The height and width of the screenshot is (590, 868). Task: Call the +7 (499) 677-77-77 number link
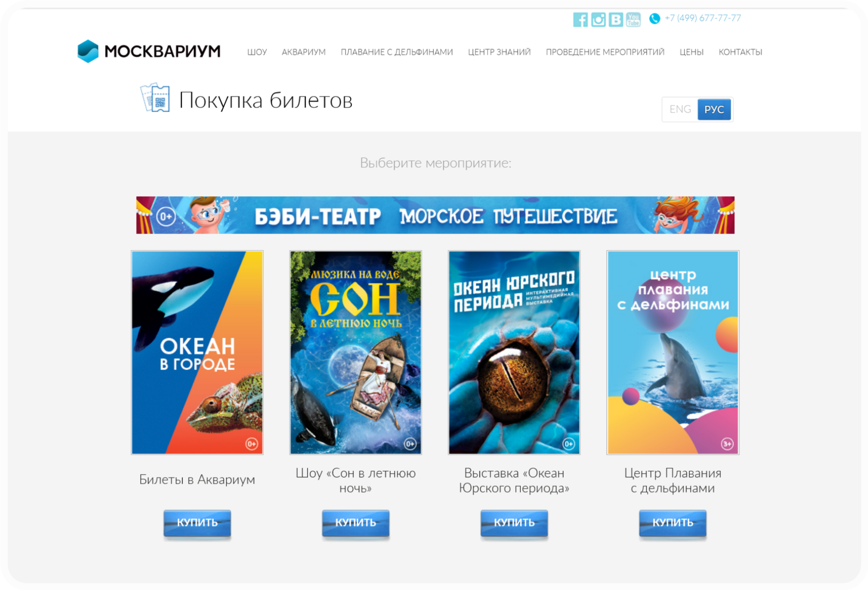coord(703,18)
